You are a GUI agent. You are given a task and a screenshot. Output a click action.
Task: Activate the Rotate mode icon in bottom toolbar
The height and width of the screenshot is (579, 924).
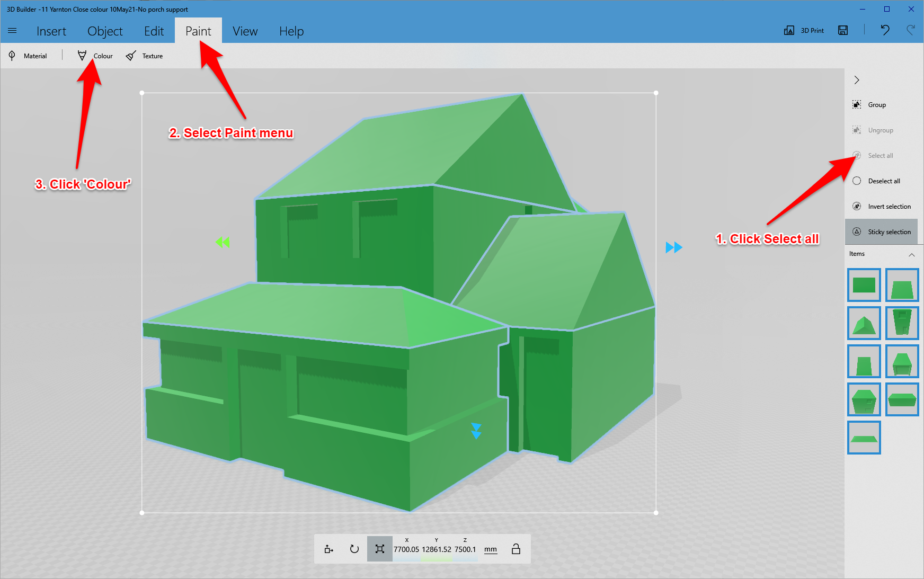tap(354, 549)
